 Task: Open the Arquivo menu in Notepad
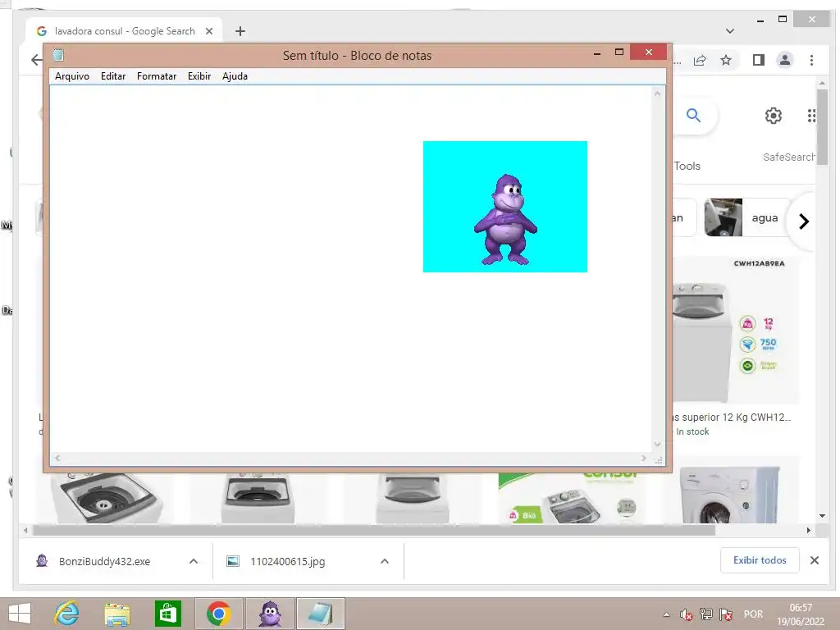click(72, 76)
